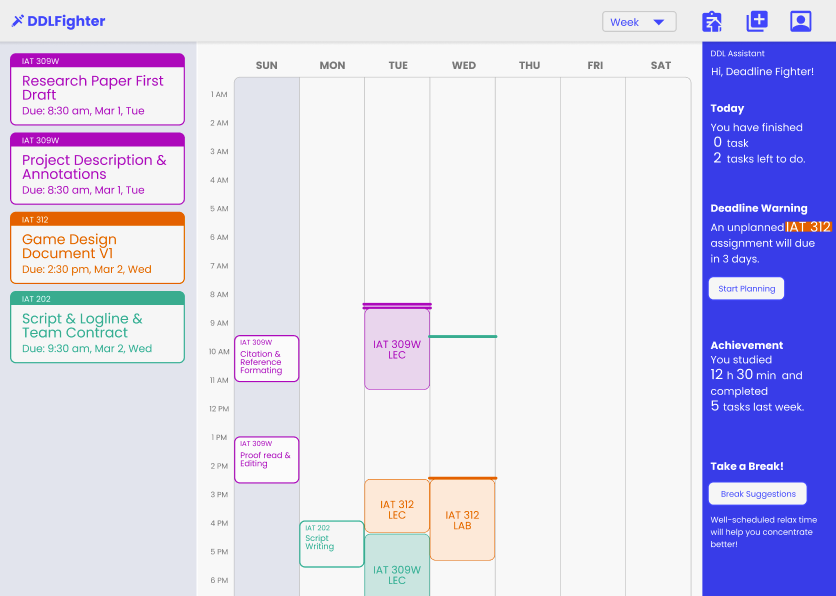Click the Take a Break! heading
This screenshot has width=836, height=596.
pos(747,466)
